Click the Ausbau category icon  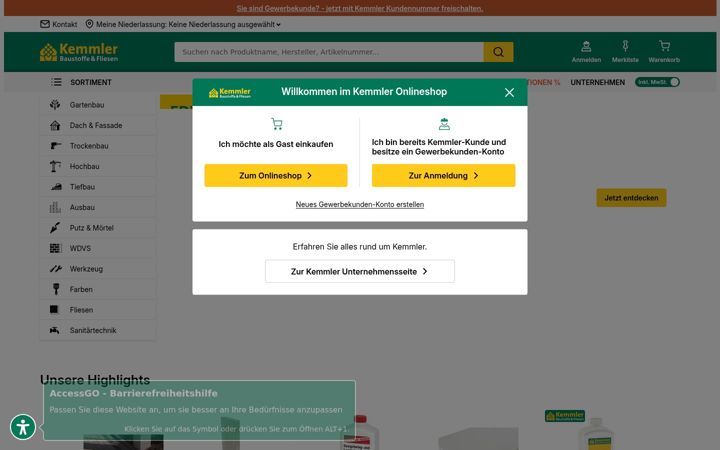pos(55,207)
